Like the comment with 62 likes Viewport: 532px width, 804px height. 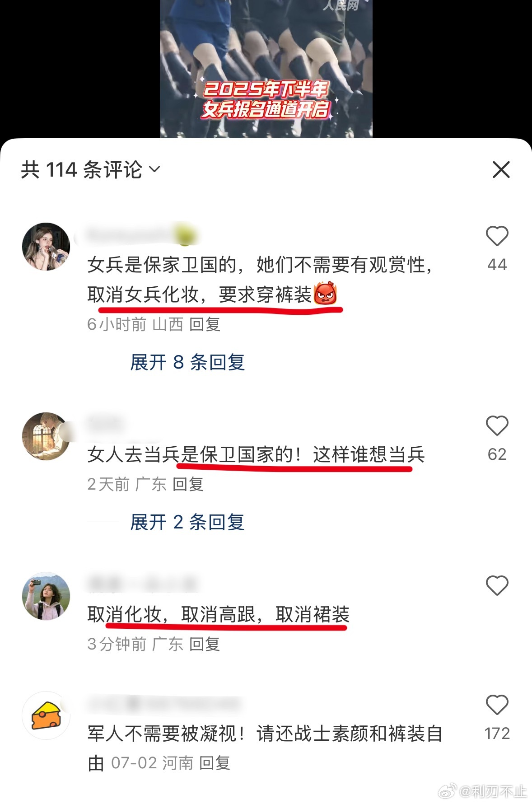tap(497, 426)
